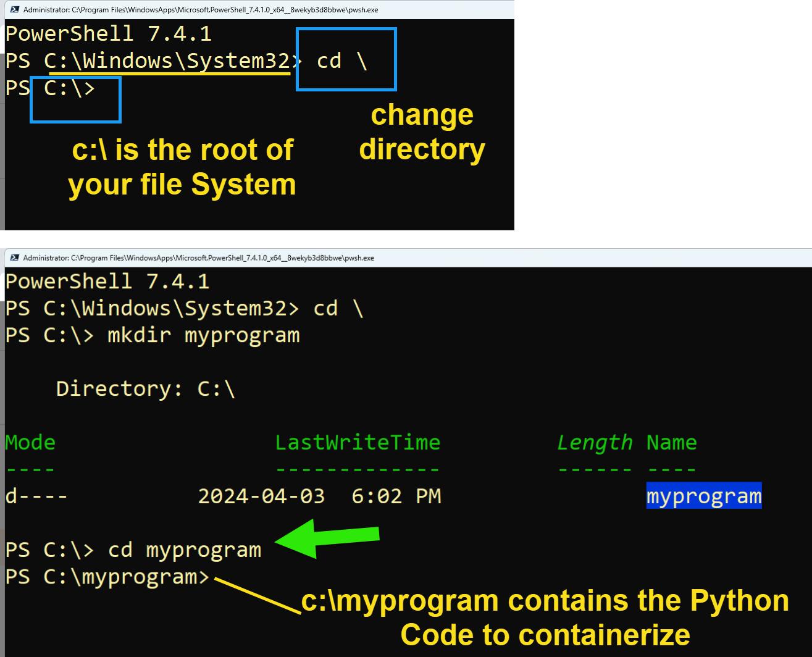Image resolution: width=812 pixels, height=657 pixels.
Task: Click the bottom window's pwsh.exe title bar path
Action: 199,258
